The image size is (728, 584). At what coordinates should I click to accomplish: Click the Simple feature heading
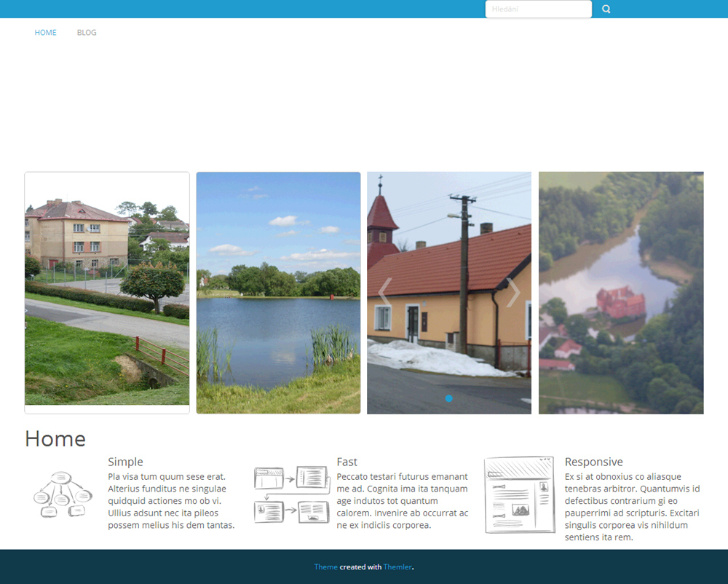click(x=125, y=462)
